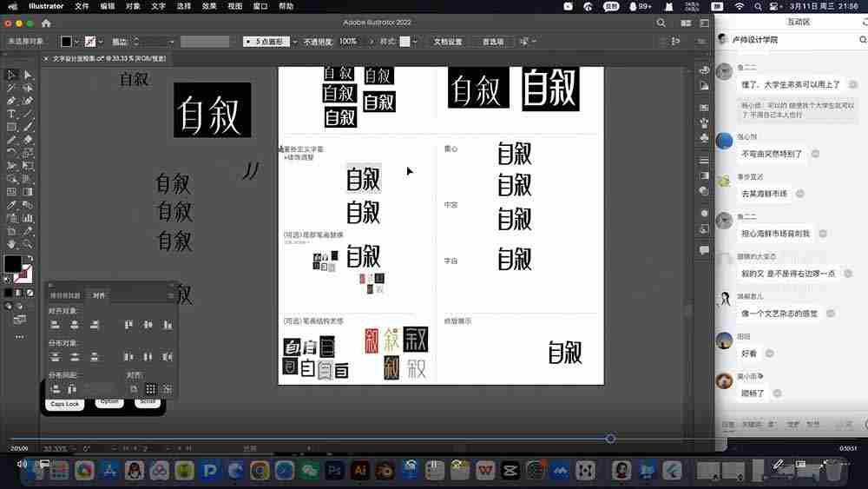Open Illustrator icon in the Dock
This screenshot has width=868, height=489.
[x=360, y=471]
